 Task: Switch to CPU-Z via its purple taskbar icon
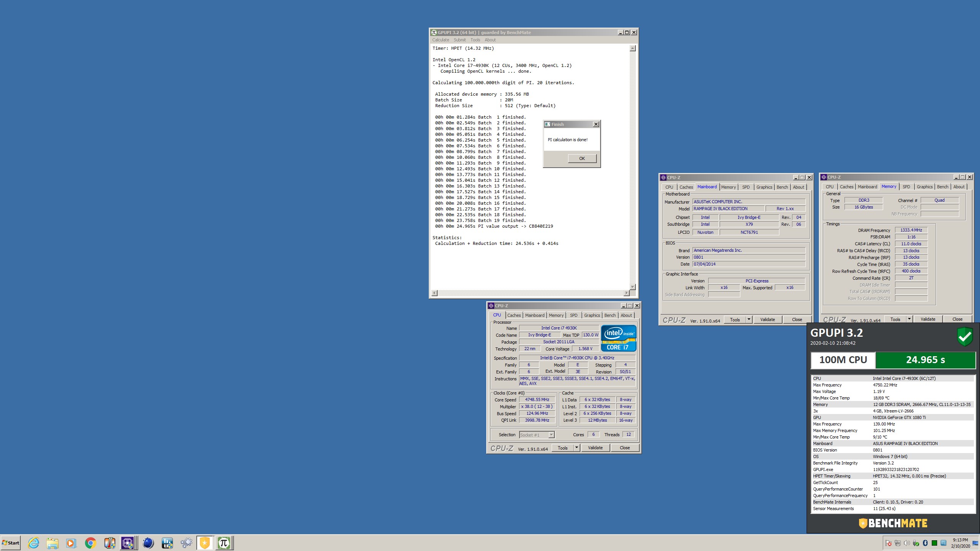[128, 543]
